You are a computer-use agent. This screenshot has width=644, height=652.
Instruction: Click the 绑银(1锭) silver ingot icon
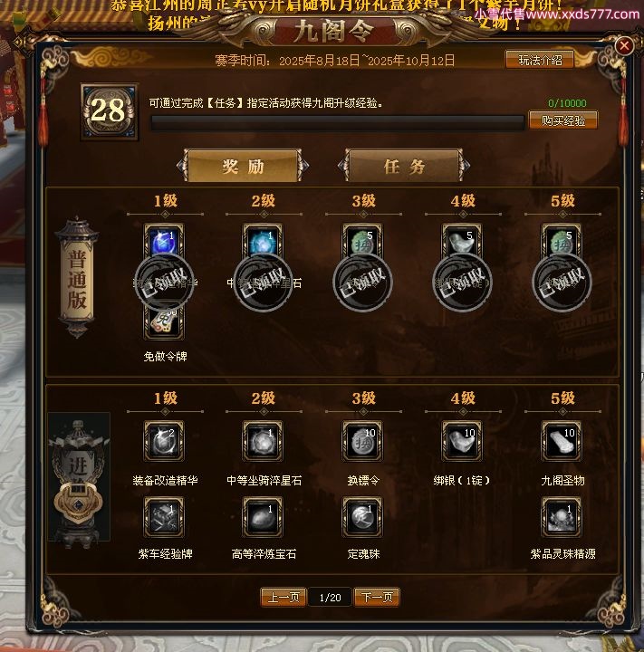462,441
